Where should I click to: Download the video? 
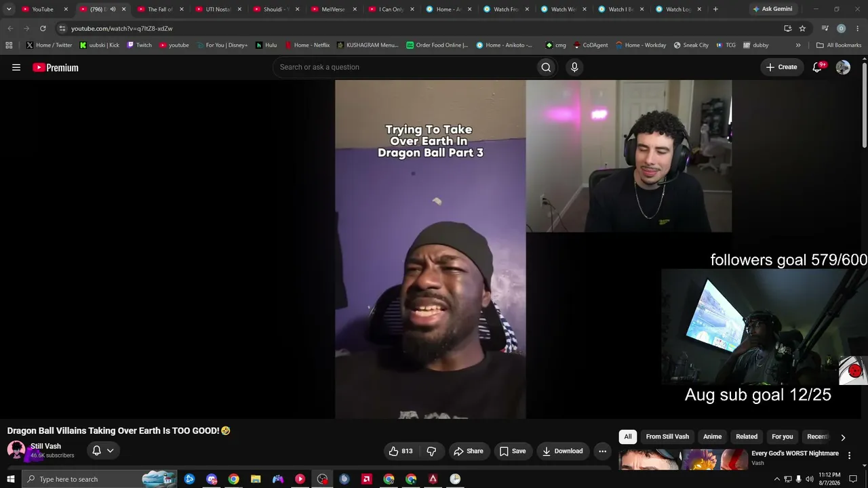point(562,451)
